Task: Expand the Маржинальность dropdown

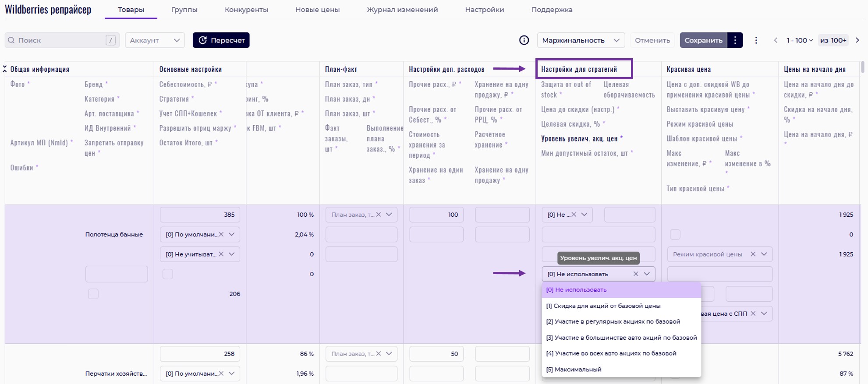Action: 580,40
